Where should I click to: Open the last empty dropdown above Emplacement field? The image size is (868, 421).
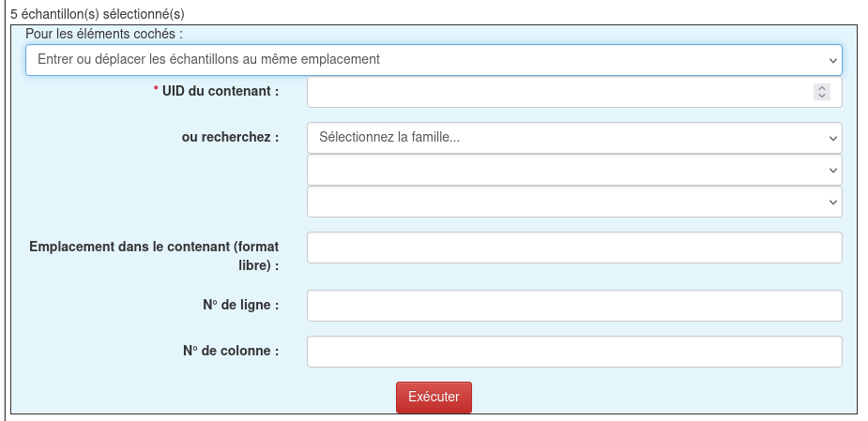click(574, 202)
